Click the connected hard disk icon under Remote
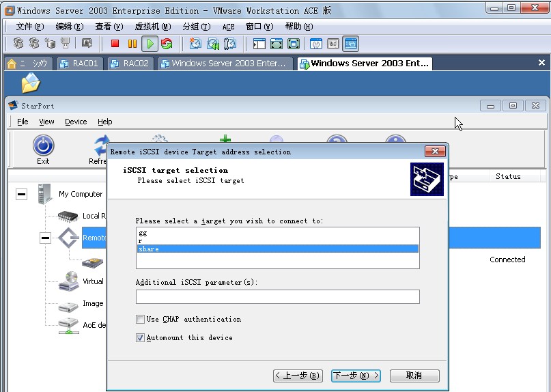The height and width of the screenshot is (392, 551). 92,263
